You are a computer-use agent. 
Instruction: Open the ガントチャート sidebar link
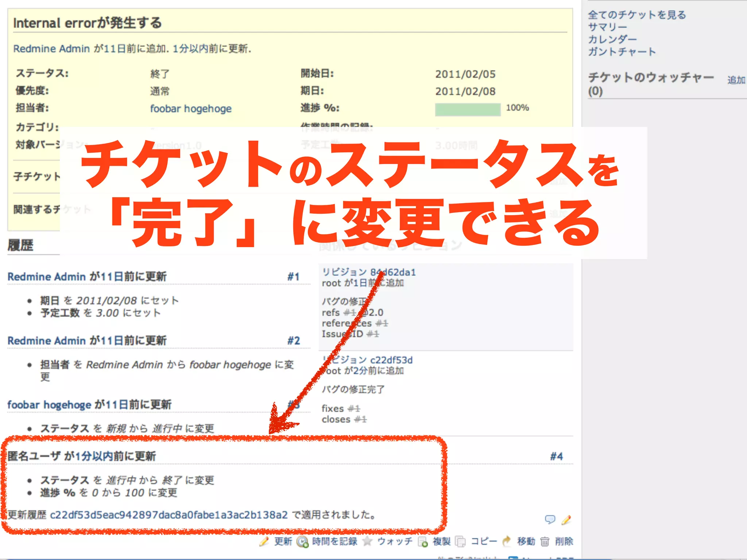click(x=622, y=52)
